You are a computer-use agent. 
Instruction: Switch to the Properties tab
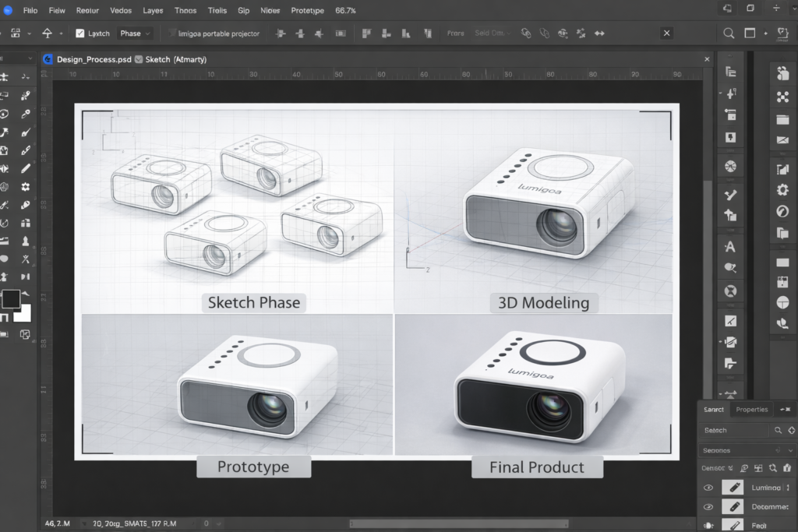click(751, 410)
